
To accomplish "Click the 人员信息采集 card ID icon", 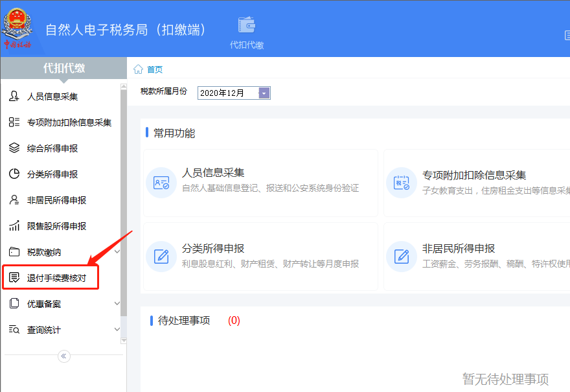I will coord(161,183).
